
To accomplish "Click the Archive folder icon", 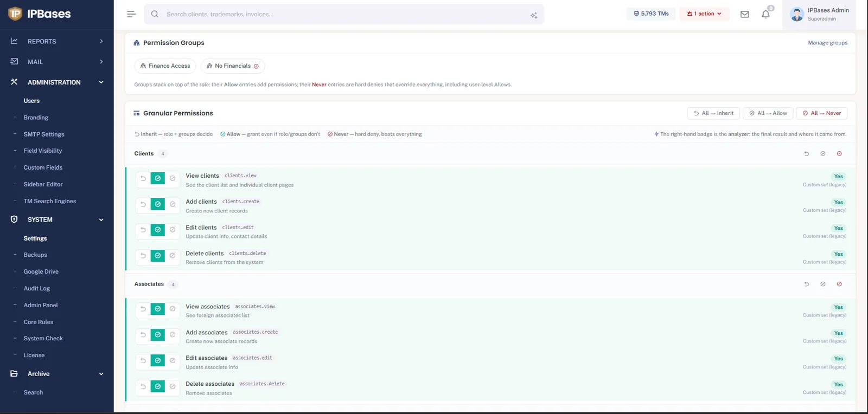I will 14,374.
